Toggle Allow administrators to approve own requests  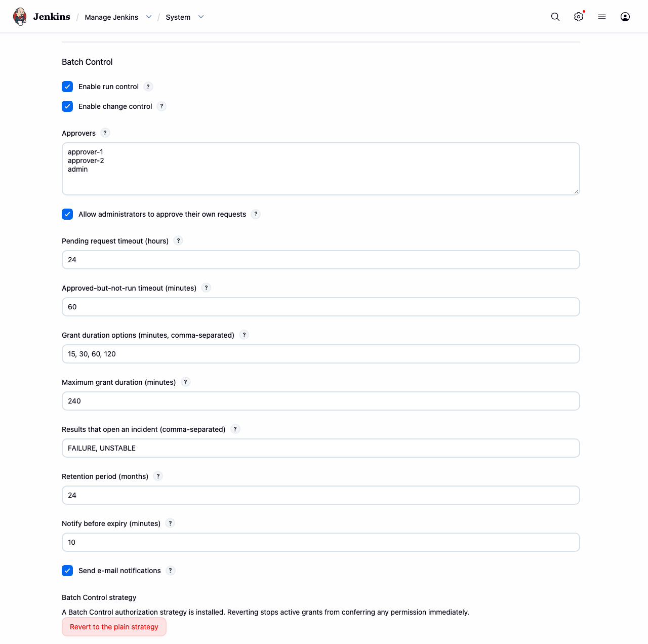click(67, 214)
